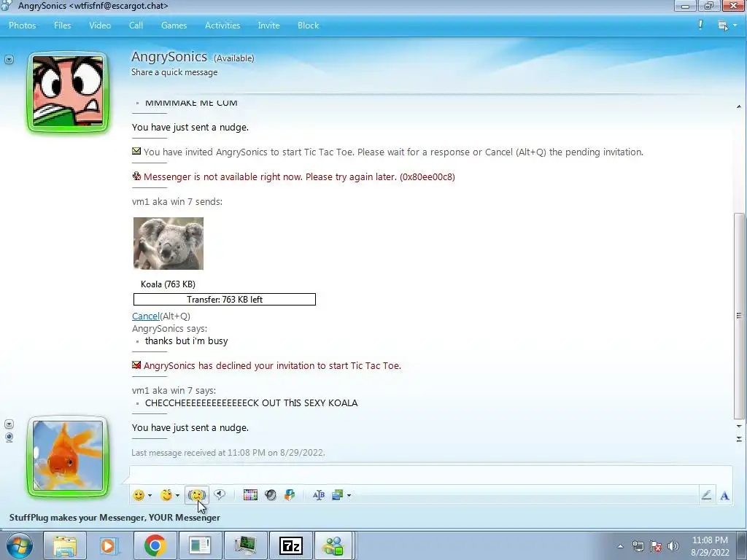Open the Windows Live Messenger taskbar icon

pos(333,545)
